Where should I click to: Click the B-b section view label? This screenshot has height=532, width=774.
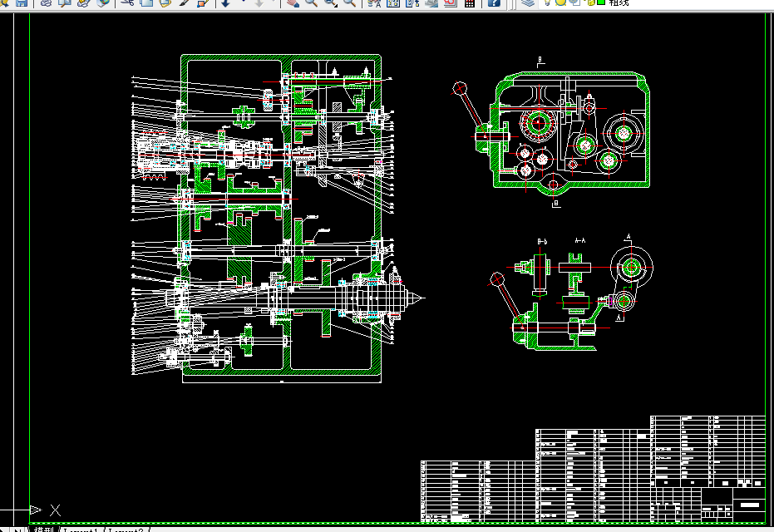[x=542, y=241]
